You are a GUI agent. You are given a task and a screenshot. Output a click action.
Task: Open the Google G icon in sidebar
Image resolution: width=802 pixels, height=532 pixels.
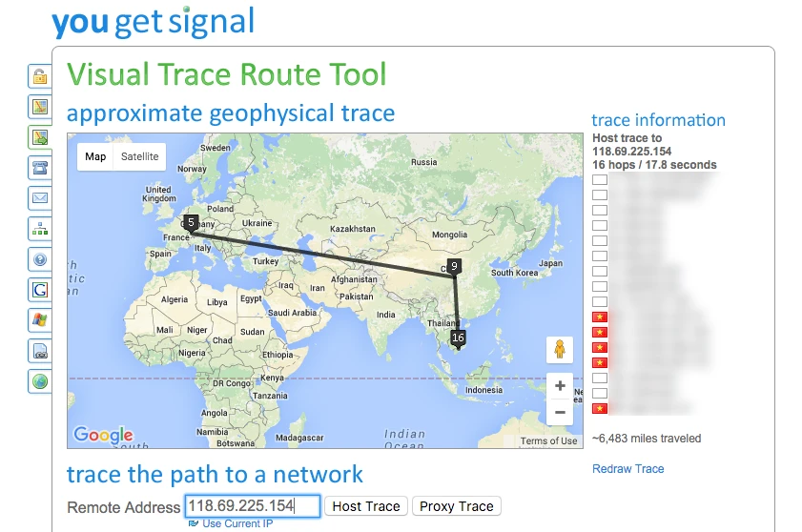(39, 290)
